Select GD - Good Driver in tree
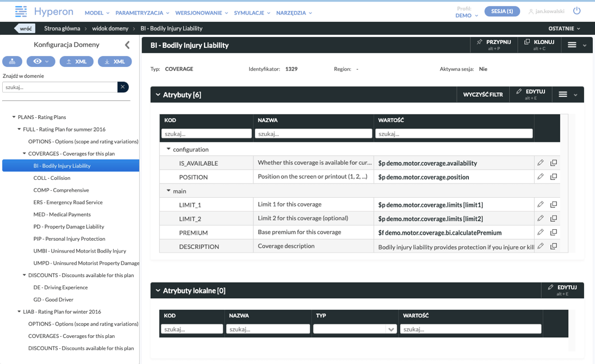595x364 pixels. point(53,299)
